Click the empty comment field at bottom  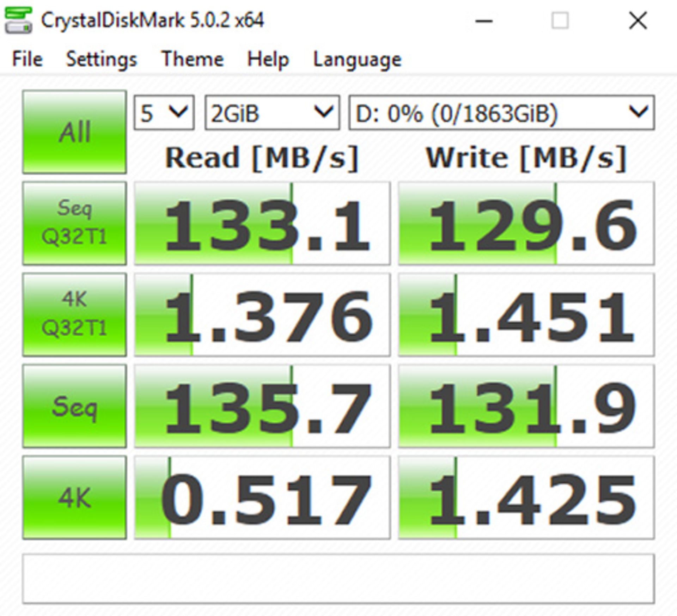[338, 579]
